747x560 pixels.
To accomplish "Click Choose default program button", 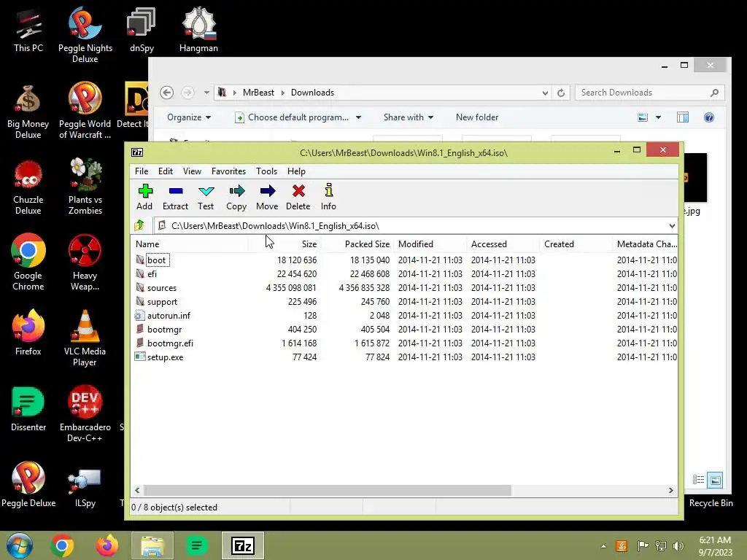I will click(x=293, y=117).
